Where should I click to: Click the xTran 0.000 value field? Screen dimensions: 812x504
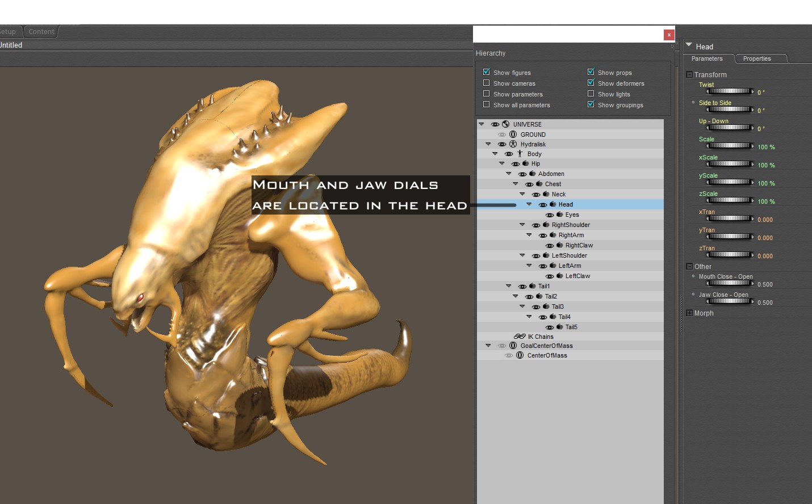pyautogui.click(x=765, y=220)
